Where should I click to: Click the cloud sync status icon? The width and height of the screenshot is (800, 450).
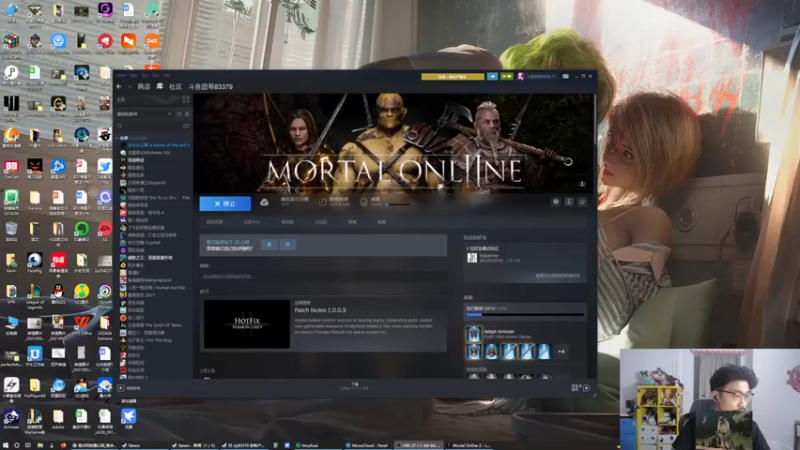(264, 203)
